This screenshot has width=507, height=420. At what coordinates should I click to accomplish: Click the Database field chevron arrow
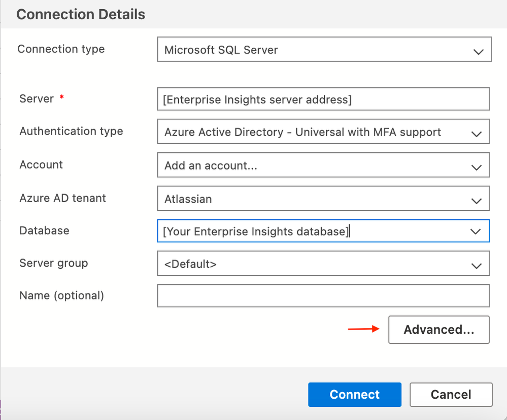[476, 232]
